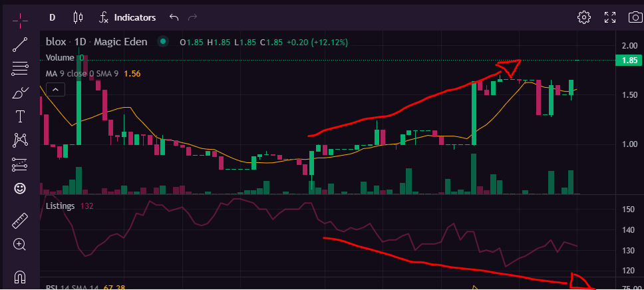The image size is (644, 290).
Task: Enter fullscreen chart mode
Action: pos(610,17)
